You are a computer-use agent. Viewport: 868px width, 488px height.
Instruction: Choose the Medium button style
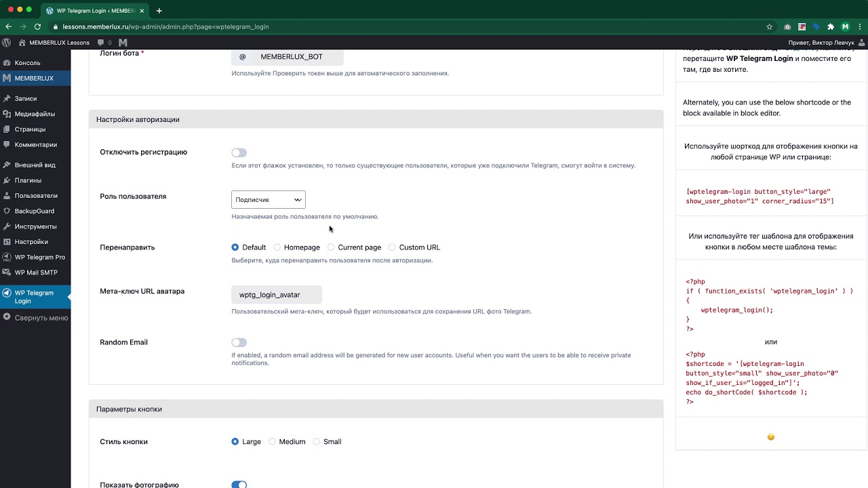click(272, 441)
